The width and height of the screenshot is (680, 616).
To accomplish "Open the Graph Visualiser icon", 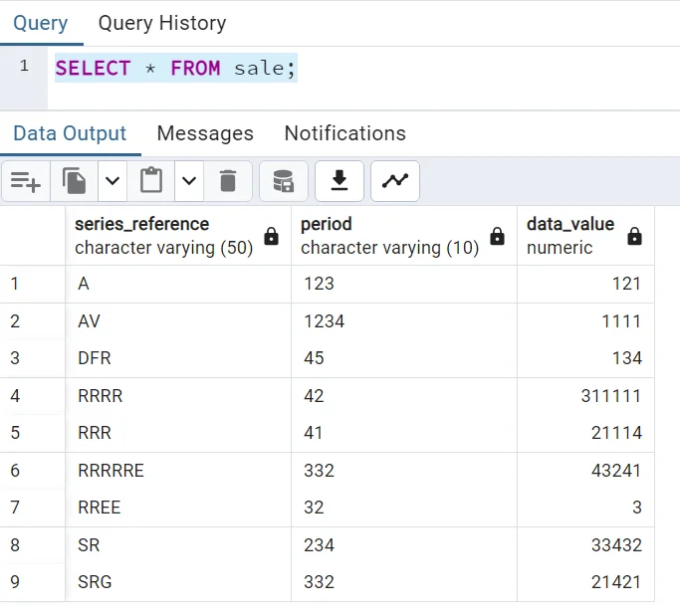I will pos(395,181).
